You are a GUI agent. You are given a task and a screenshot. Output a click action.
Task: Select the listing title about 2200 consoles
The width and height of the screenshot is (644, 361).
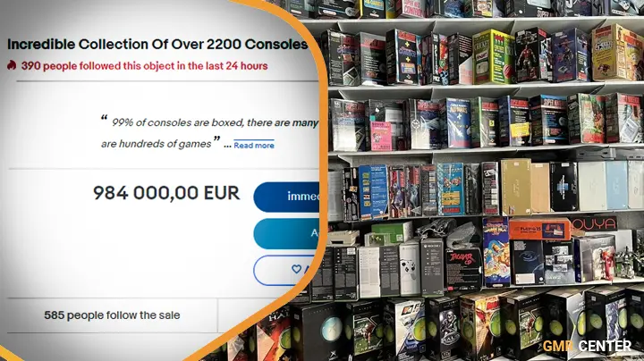coord(157,45)
